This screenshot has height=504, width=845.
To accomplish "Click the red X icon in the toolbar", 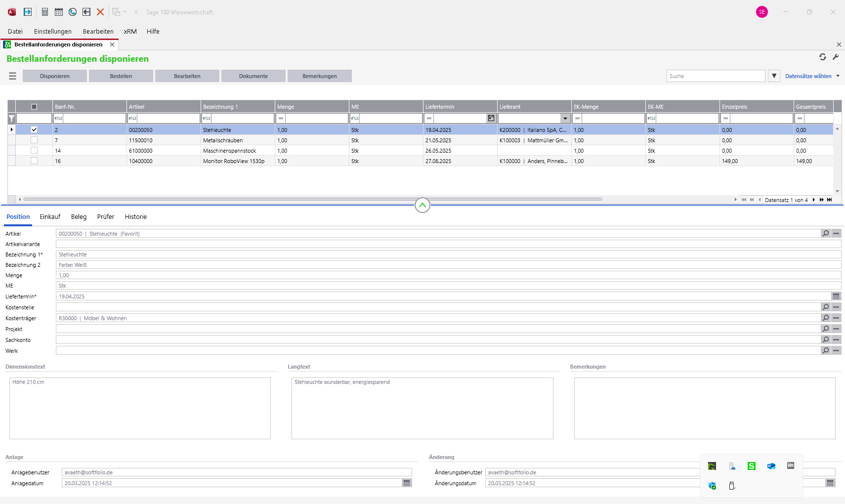I will [x=100, y=12].
